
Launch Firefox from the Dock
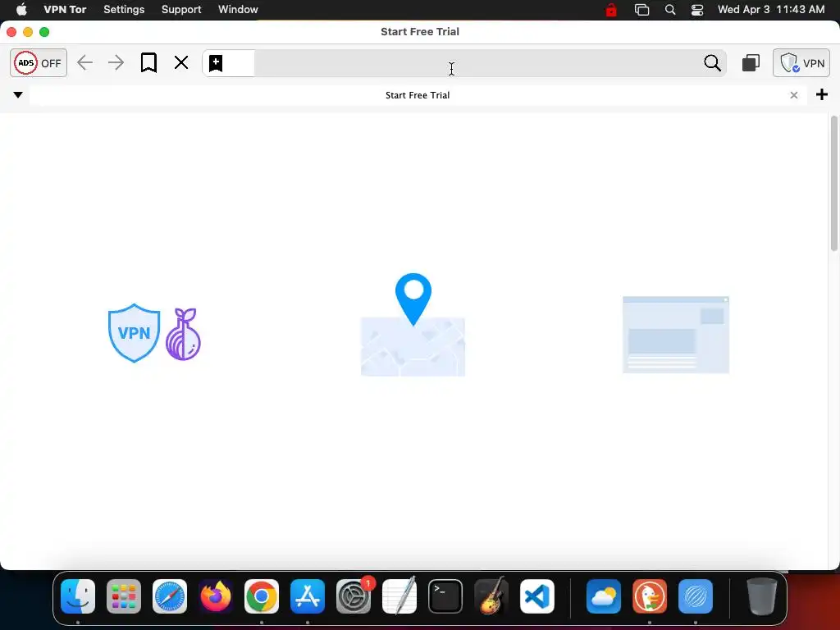(x=216, y=596)
